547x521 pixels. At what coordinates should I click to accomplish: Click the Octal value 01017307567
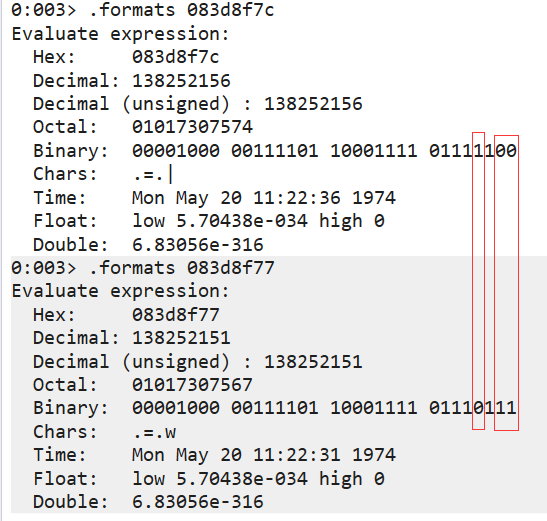[x=192, y=385]
